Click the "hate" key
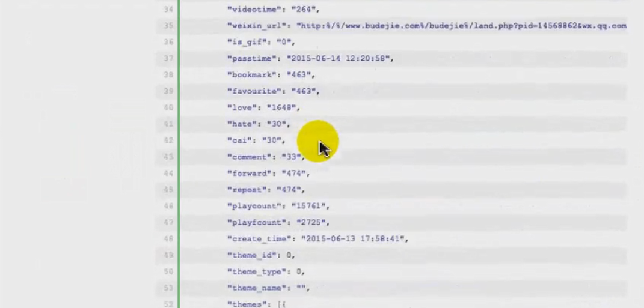Screen dimensions: 644x308 pos(242,124)
